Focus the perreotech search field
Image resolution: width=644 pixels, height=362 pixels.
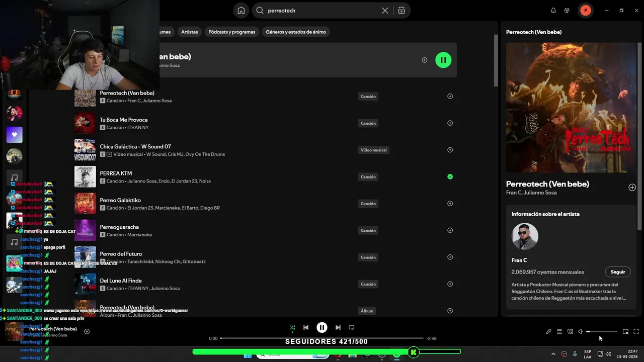point(322,11)
